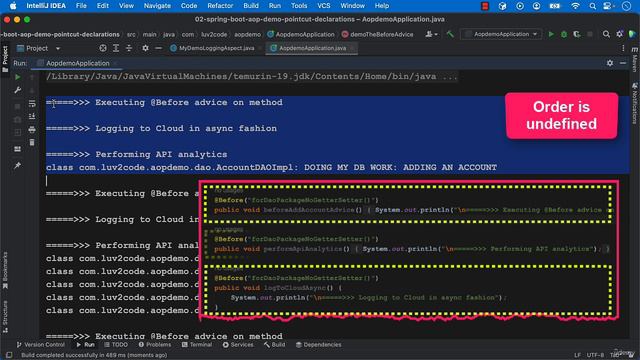The width and height of the screenshot is (640, 360).
Task: Collapse all in the Project panel toolbar
Action: click(129, 48)
